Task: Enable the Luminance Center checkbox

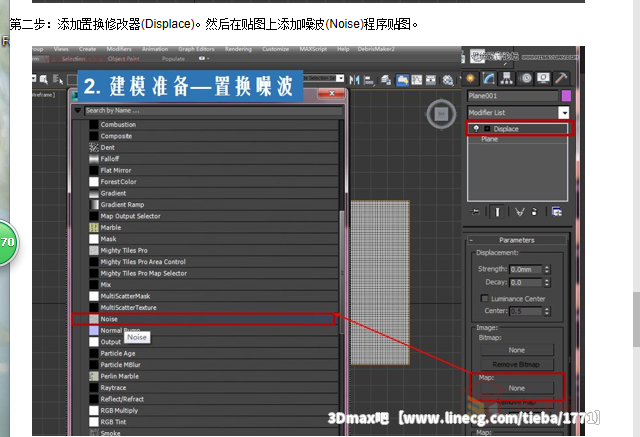Action: click(484, 298)
